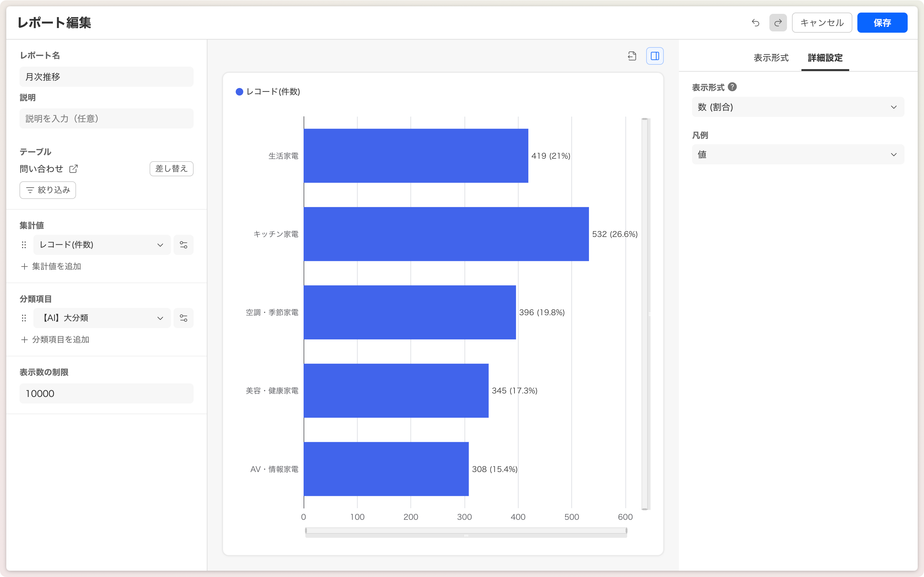Viewport: 924px width, 577px height.
Task: Open settings icon for 【AI】大分類 category
Action: (184, 318)
